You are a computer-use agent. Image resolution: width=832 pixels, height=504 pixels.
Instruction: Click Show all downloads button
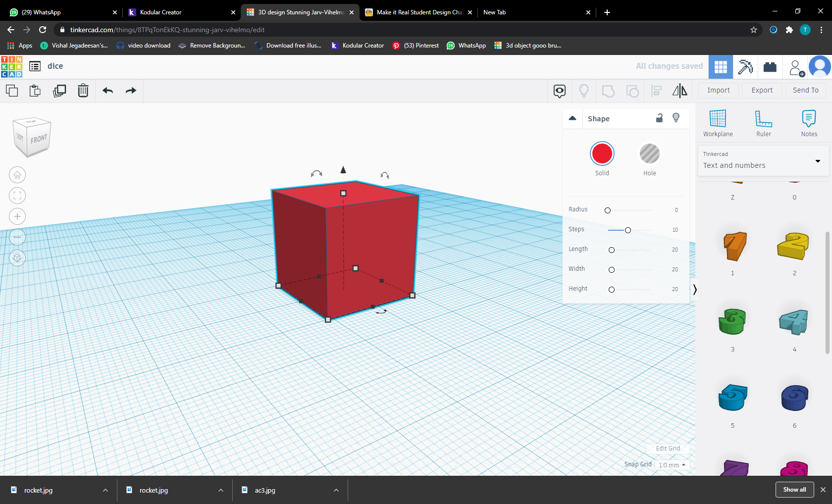click(x=794, y=490)
